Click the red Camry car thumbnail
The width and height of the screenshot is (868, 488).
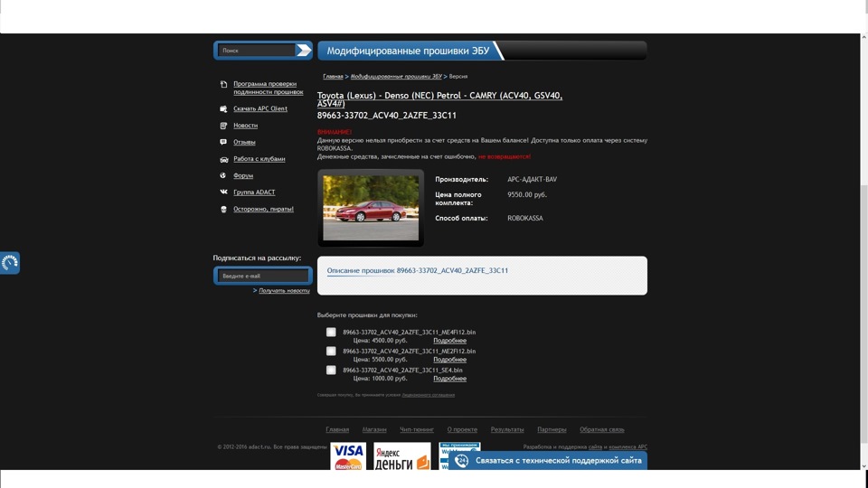(x=371, y=208)
